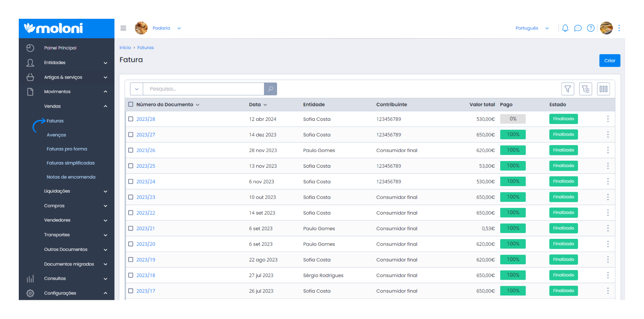Image resolution: width=644 pixels, height=319 pixels.
Task: Click the Entidades person icon
Action: click(30, 63)
